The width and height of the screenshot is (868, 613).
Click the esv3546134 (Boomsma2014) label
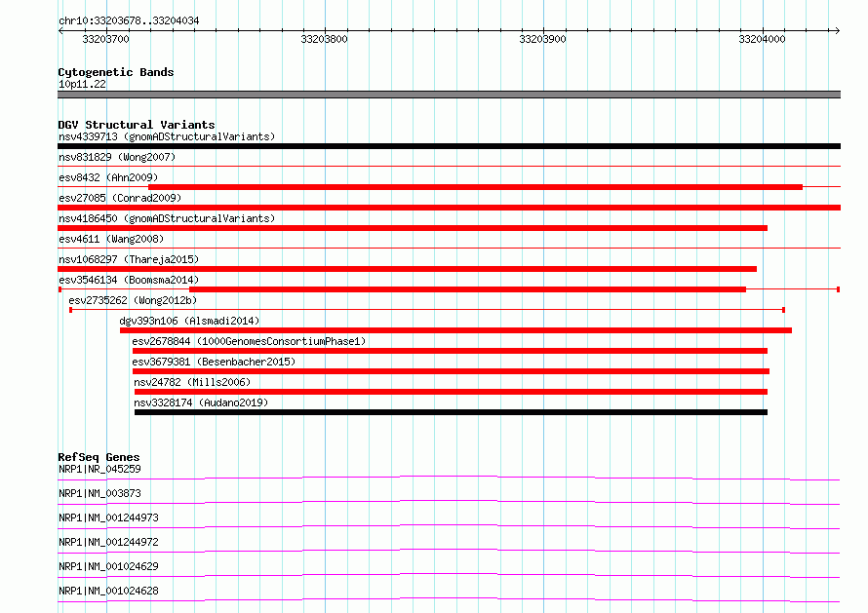[129, 280]
